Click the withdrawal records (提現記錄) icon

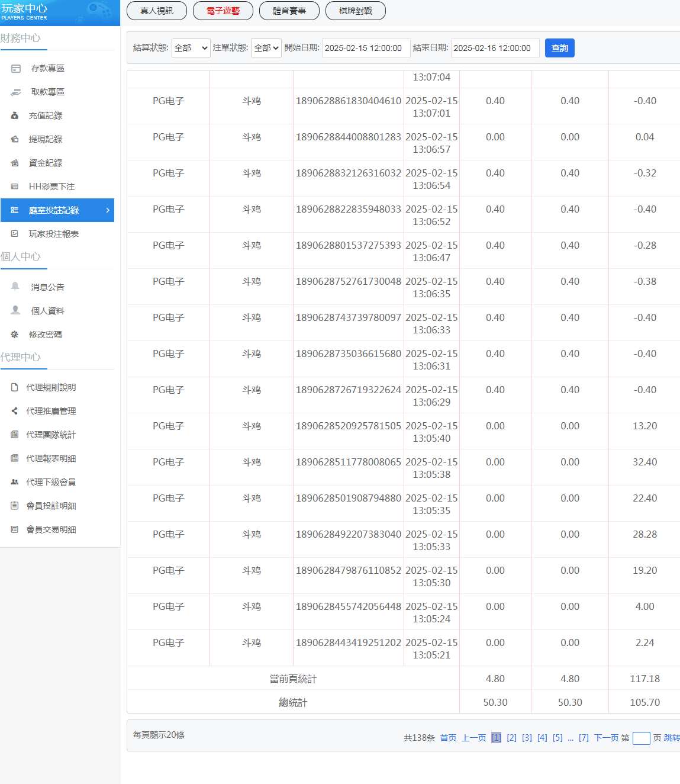pos(15,140)
